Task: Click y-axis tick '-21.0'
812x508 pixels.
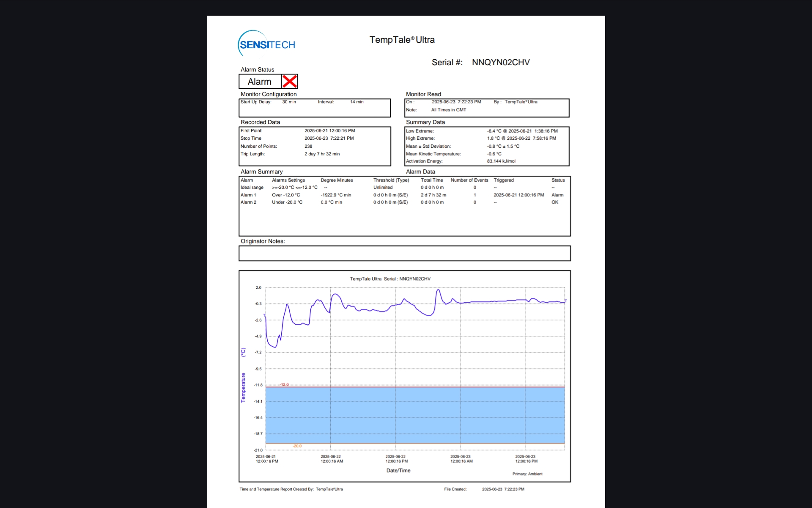Action: 258,450
